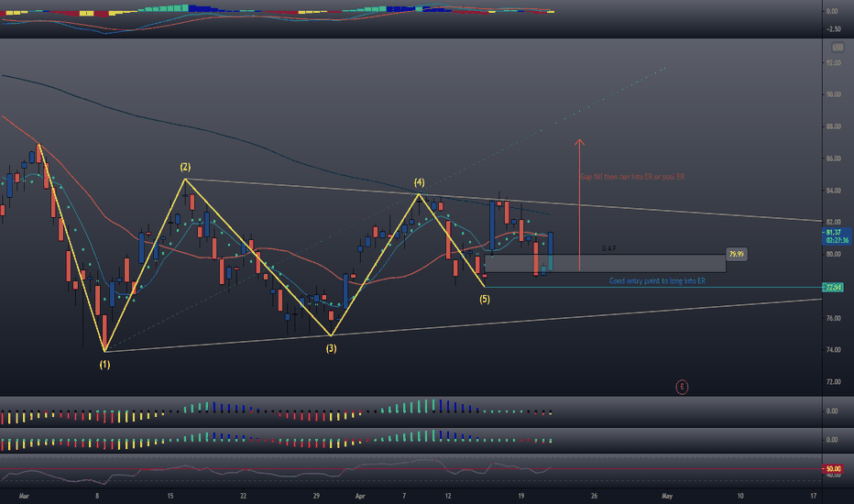Select wave label (3)
Screen dimensions: 854x504
tap(331, 348)
